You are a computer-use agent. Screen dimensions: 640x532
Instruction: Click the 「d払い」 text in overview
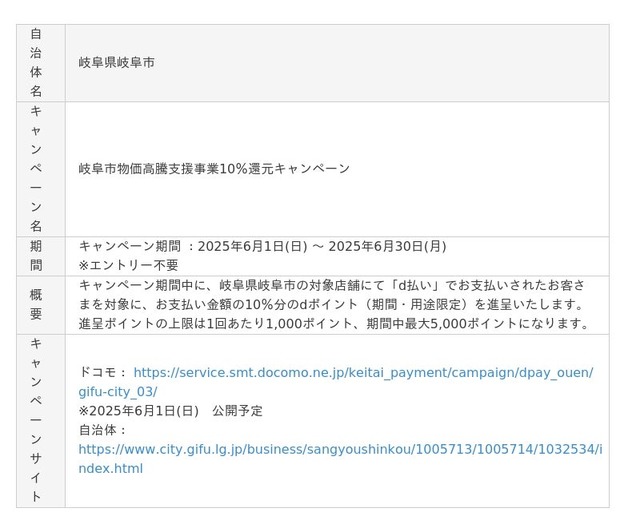415,285
